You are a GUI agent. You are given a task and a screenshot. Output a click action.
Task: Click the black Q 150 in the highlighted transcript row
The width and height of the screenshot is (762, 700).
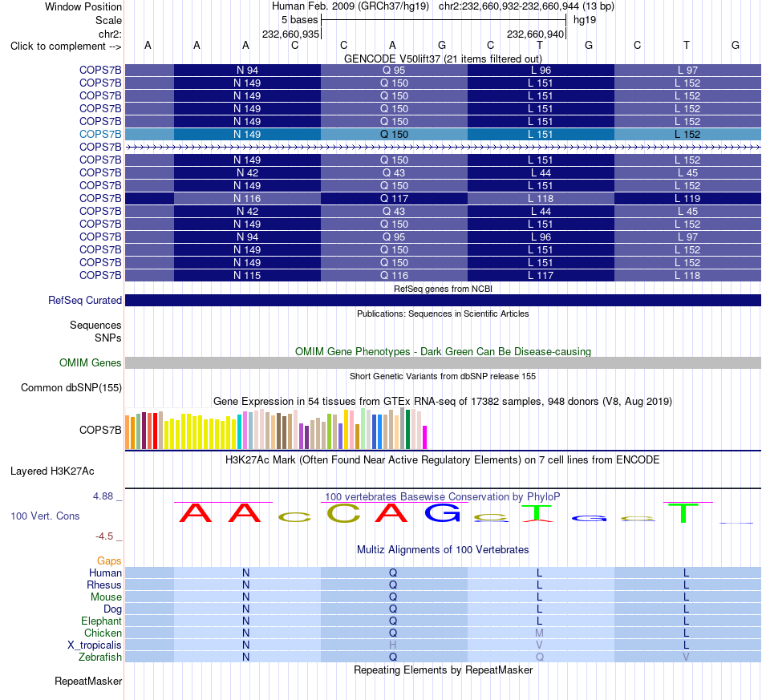(394, 134)
